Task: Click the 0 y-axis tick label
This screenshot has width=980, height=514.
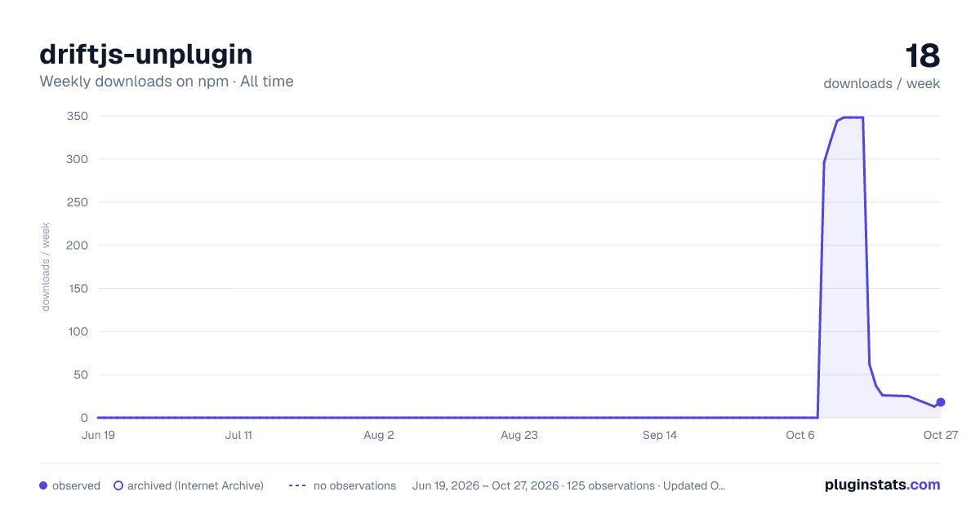Action: 84,418
